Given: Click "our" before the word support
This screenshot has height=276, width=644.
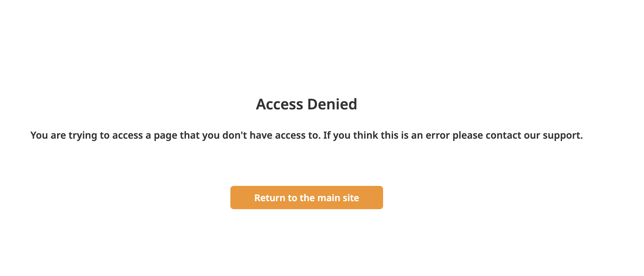Looking at the screenshot, I should 532,135.
